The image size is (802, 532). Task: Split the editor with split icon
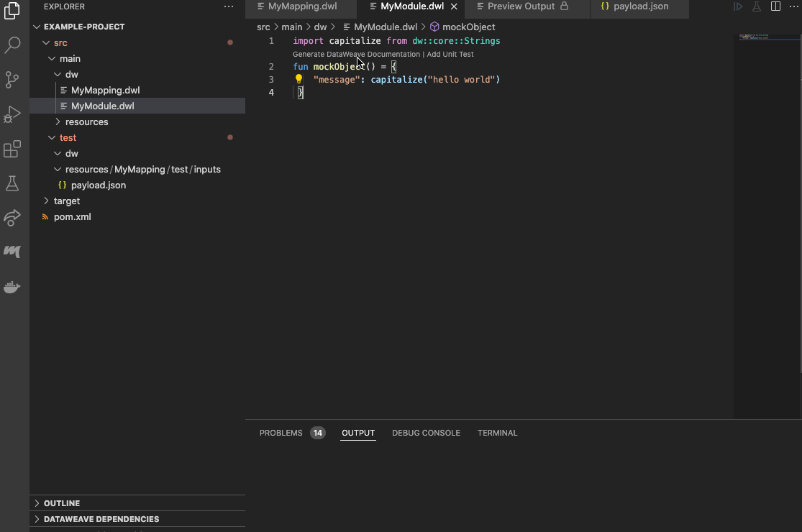pyautogui.click(x=775, y=6)
